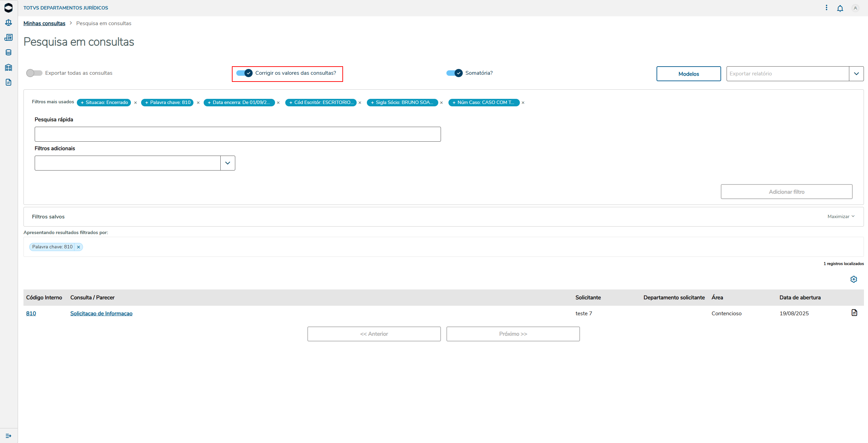Click the three-dot more options icon
The image size is (868, 443).
point(826,7)
